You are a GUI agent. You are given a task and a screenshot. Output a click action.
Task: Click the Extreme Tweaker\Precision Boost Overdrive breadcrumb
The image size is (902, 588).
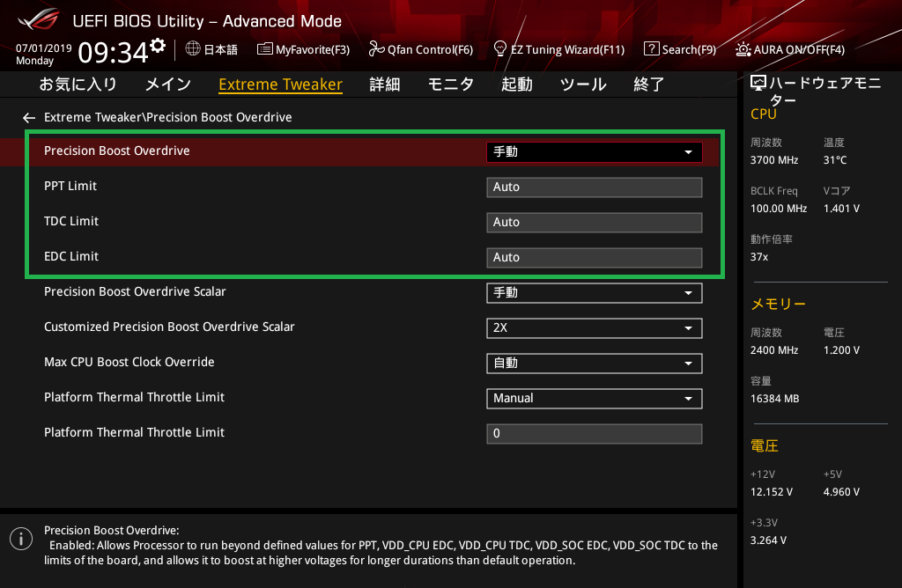[x=168, y=117]
